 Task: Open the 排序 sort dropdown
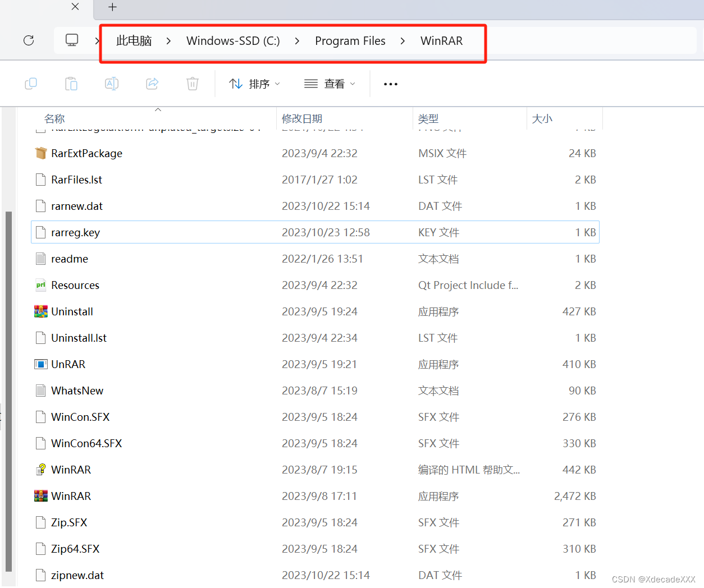(x=254, y=84)
